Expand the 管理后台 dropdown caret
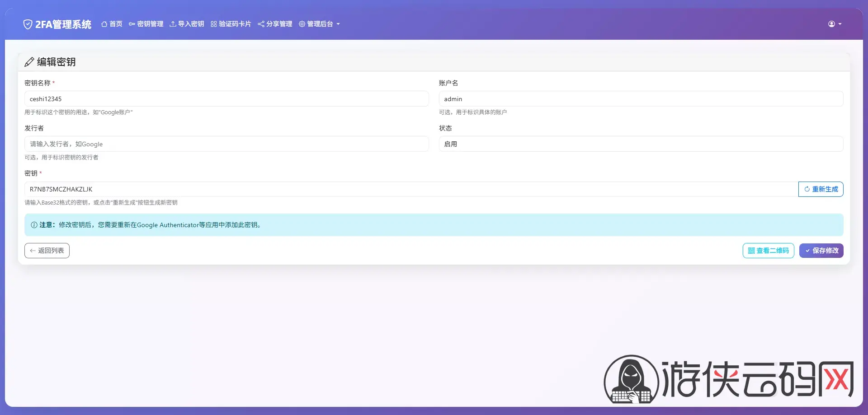Image resolution: width=868 pixels, height=415 pixels. 338,24
